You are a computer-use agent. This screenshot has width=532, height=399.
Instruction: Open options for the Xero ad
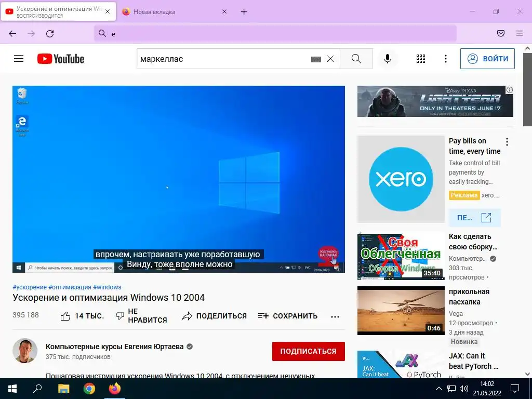[x=507, y=142]
